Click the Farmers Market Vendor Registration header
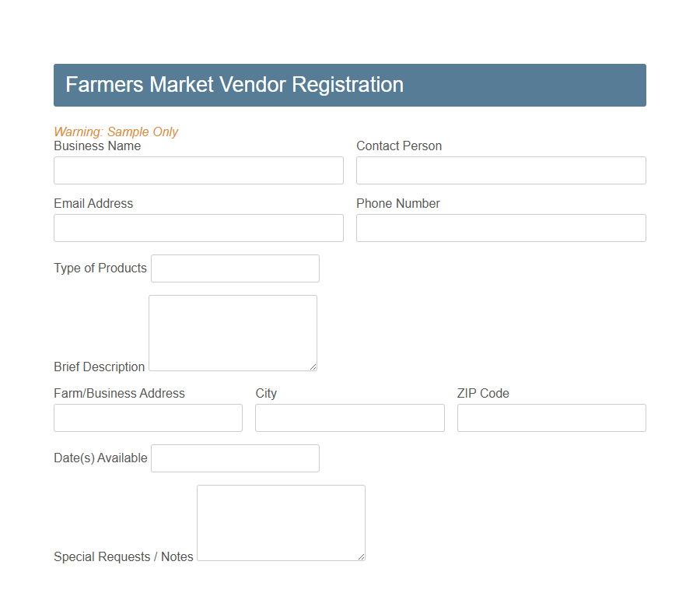The height and width of the screenshot is (614, 700). point(235,85)
